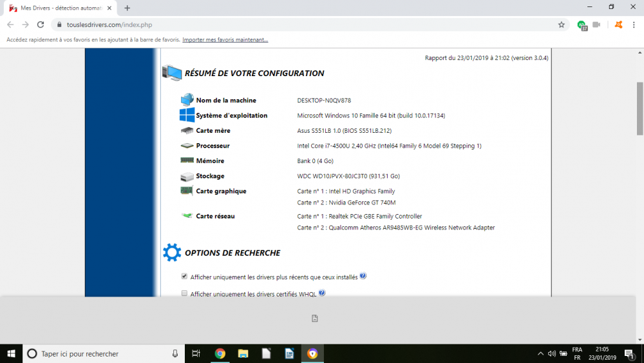The image size is (644, 363).
Task: Click the volume icon in system tray
Action: coord(551,353)
